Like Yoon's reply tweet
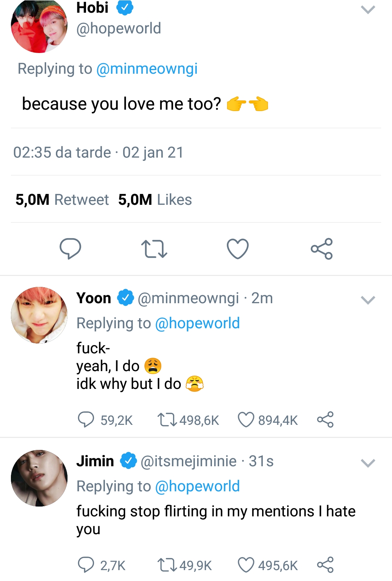The width and height of the screenshot is (392, 581). 246,420
